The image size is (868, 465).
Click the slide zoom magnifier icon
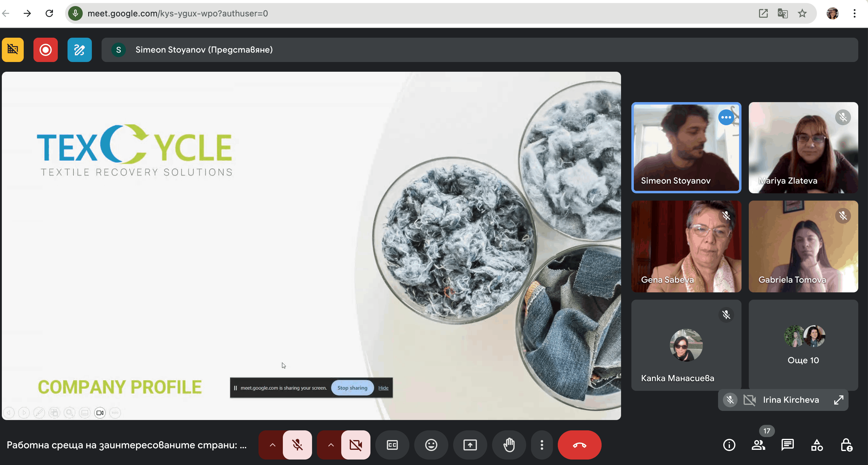click(69, 412)
